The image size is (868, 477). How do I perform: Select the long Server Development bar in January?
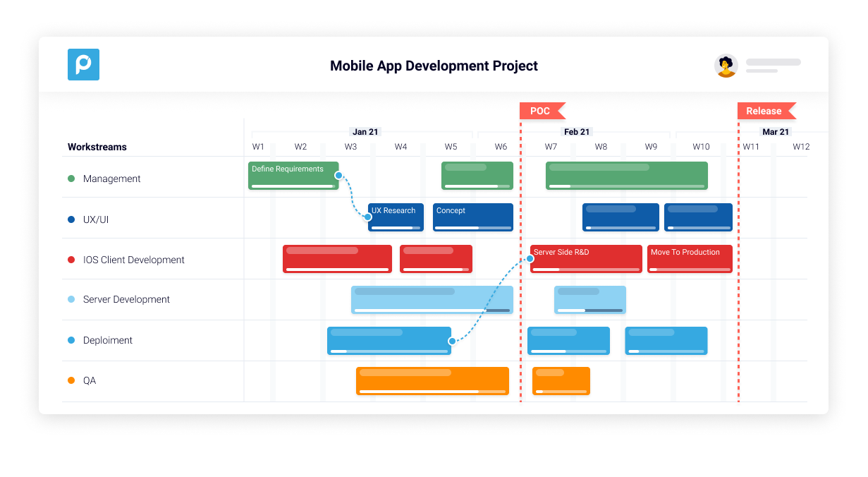[432, 300]
